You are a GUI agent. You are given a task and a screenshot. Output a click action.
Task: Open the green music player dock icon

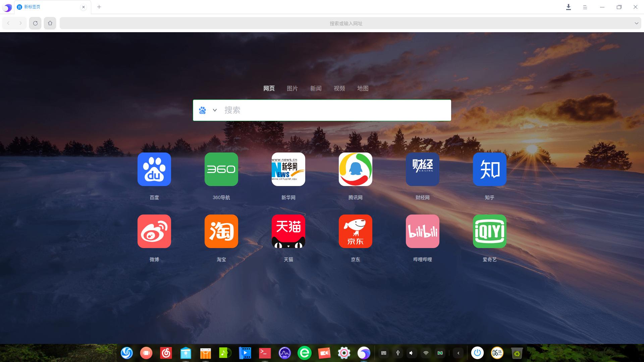tap(225, 353)
